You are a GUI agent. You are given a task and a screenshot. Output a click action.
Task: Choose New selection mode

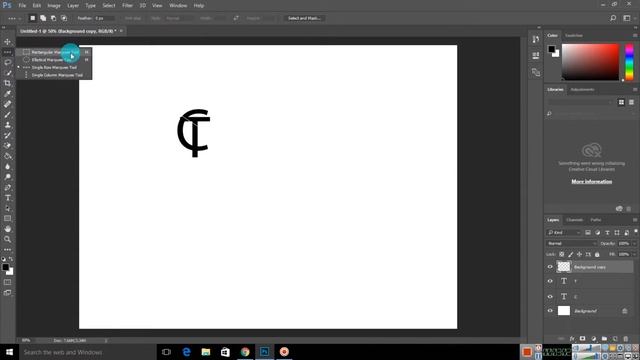(x=32, y=18)
